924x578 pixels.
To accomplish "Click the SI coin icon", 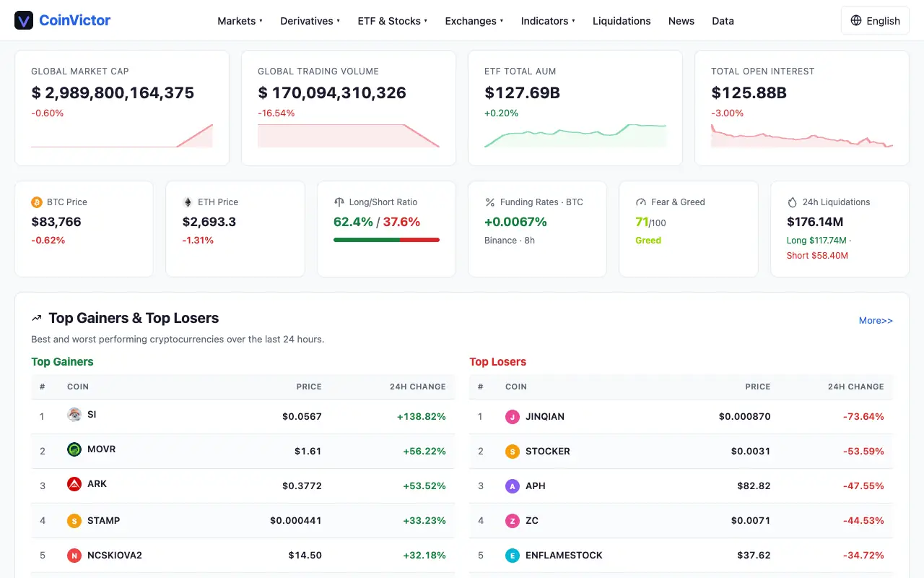I will pyautogui.click(x=74, y=415).
